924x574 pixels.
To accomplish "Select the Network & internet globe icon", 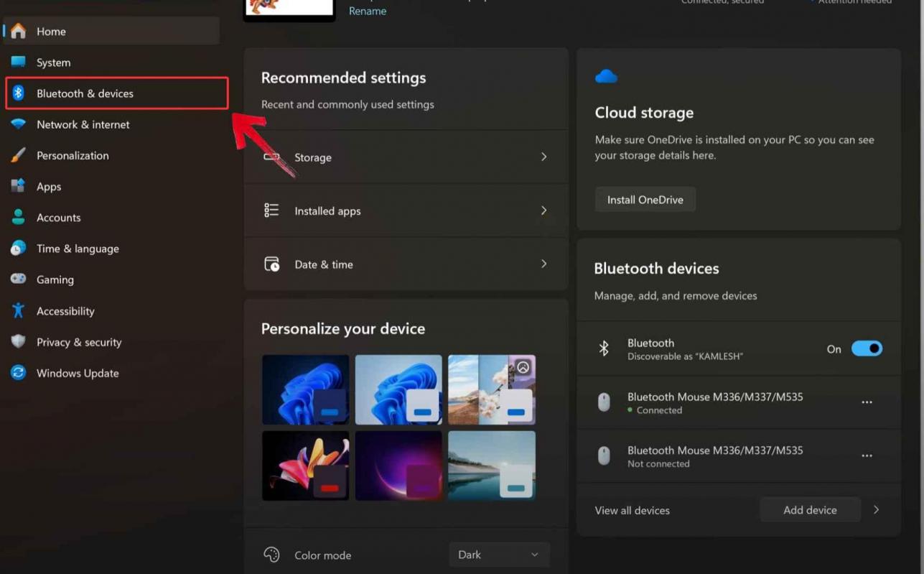I will click(17, 124).
